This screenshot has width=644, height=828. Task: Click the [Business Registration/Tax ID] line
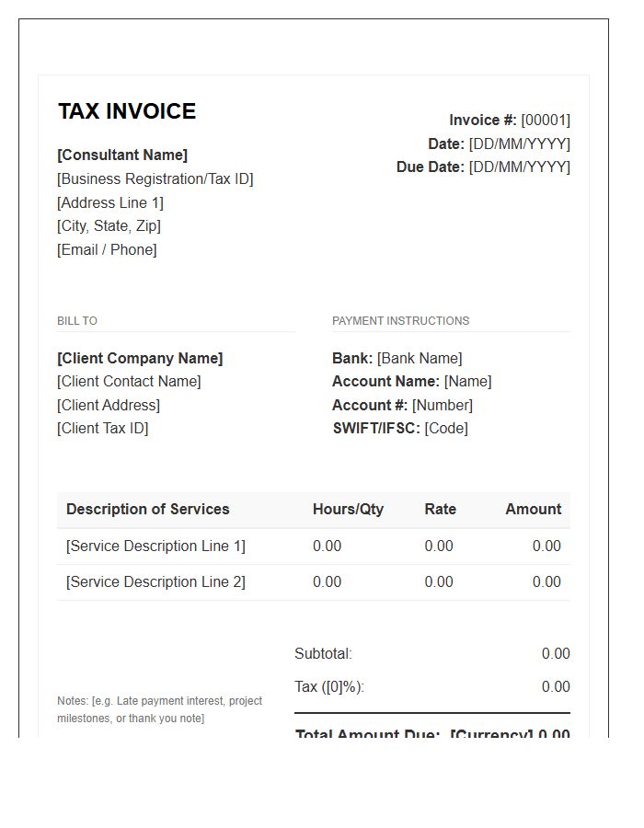155,179
